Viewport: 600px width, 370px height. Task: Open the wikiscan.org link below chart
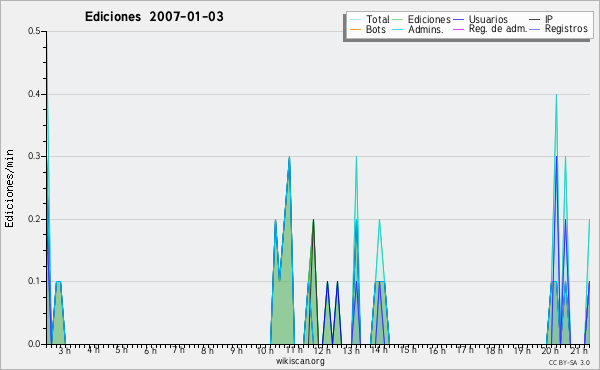[300, 361]
